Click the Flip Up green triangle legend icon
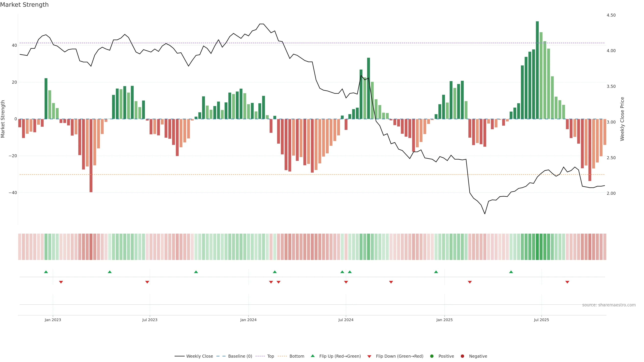Image resolution: width=644 pixels, height=362 pixels. click(312, 356)
